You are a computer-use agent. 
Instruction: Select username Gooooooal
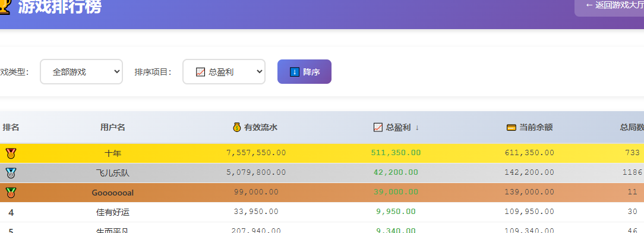point(112,193)
